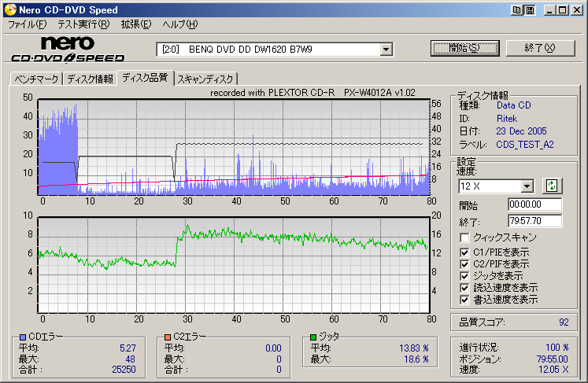Screen dimensions: 588x383
Task: Click the orange C2 error legend square
Action: pos(168,337)
